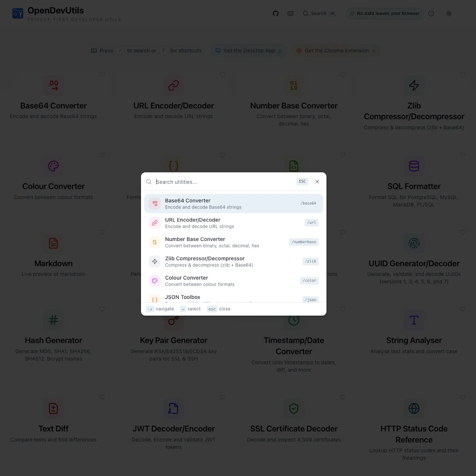476x476 pixels.
Task: Favorite the UUID Generator/Decoder card heart
Action: pyautogui.click(x=463, y=232)
